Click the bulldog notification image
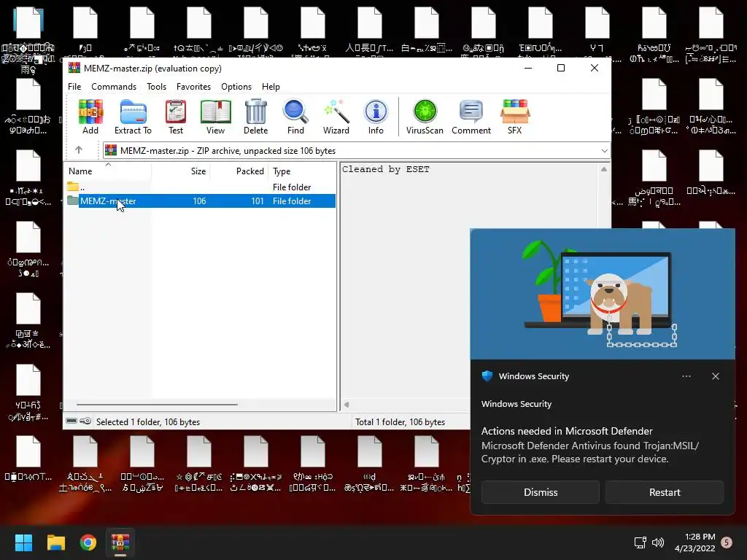The height and width of the screenshot is (560, 747). [x=603, y=294]
